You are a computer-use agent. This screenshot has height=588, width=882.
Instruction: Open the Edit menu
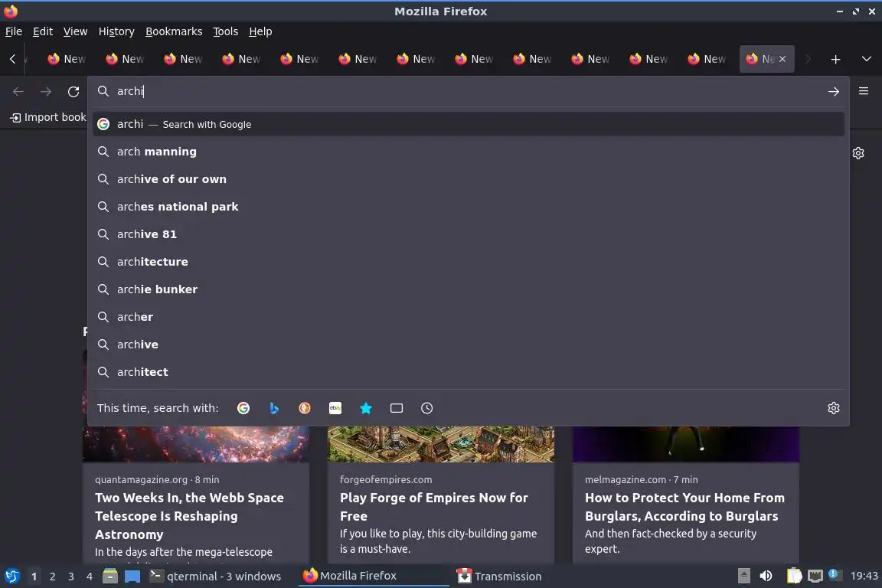coord(43,31)
